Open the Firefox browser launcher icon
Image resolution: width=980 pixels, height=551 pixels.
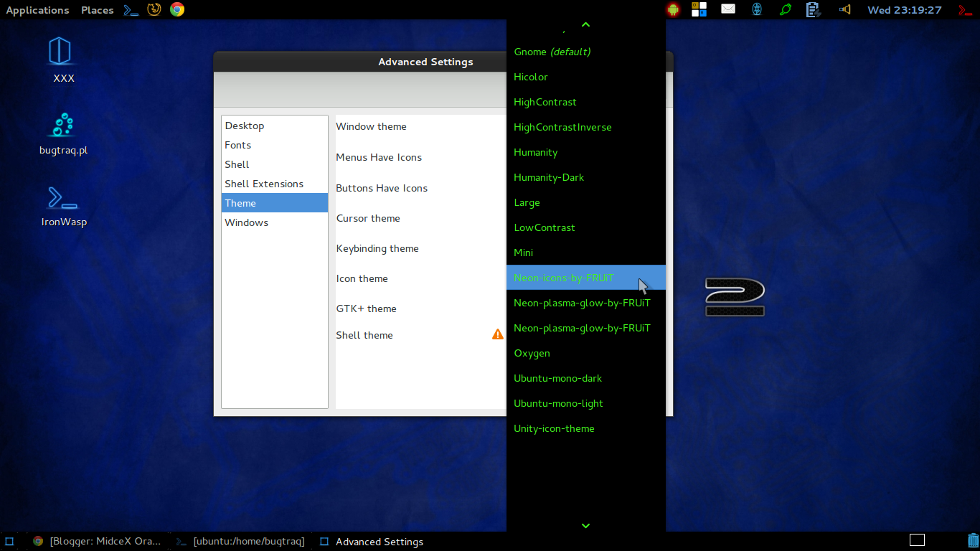coord(154,10)
